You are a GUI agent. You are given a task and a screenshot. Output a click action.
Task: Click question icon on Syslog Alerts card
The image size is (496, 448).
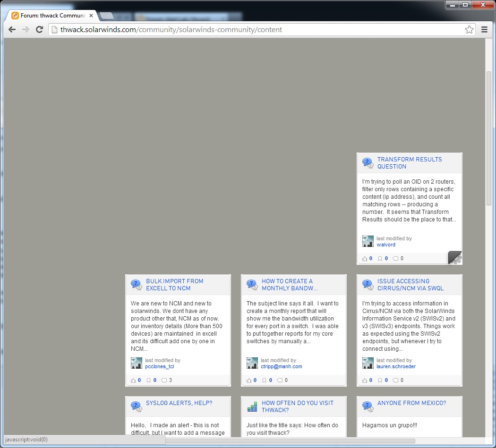pos(137,406)
